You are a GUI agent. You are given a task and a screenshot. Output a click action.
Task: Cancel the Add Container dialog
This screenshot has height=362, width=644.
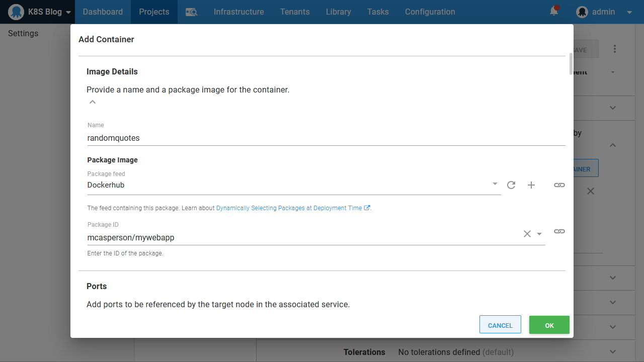[x=500, y=325]
